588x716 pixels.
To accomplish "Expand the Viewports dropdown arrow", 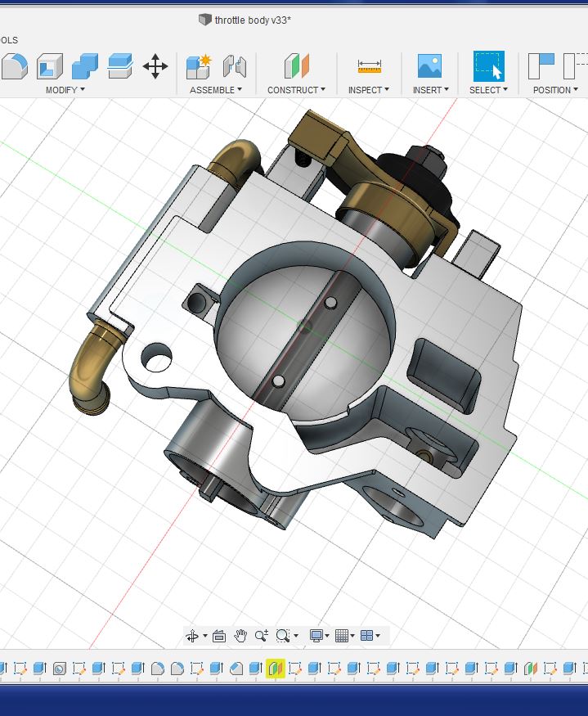I will coord(378,636).
